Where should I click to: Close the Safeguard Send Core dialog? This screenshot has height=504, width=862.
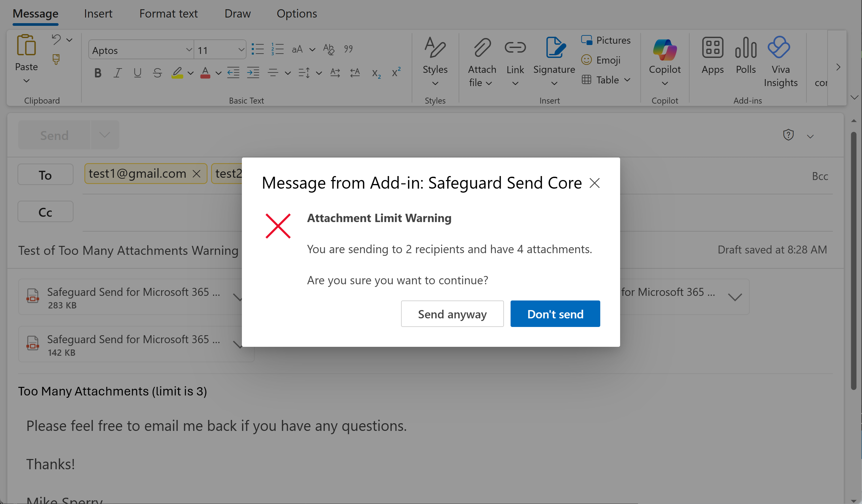[595, 183]
